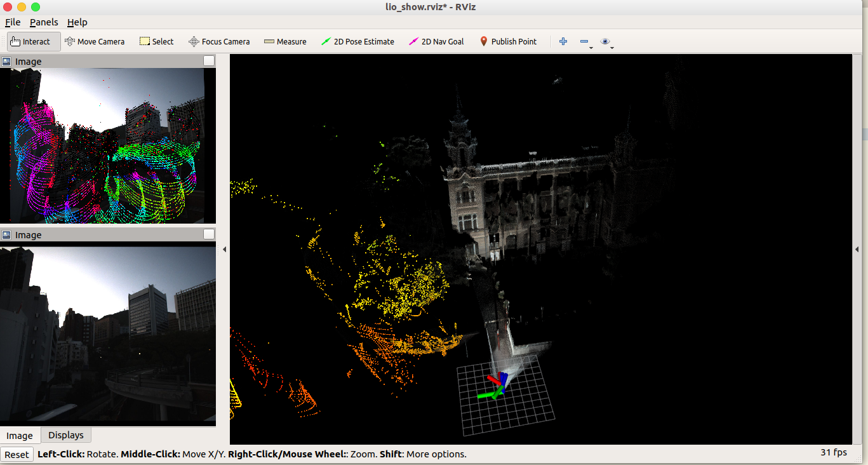Switch to the Displays tab

coord(66,435)
